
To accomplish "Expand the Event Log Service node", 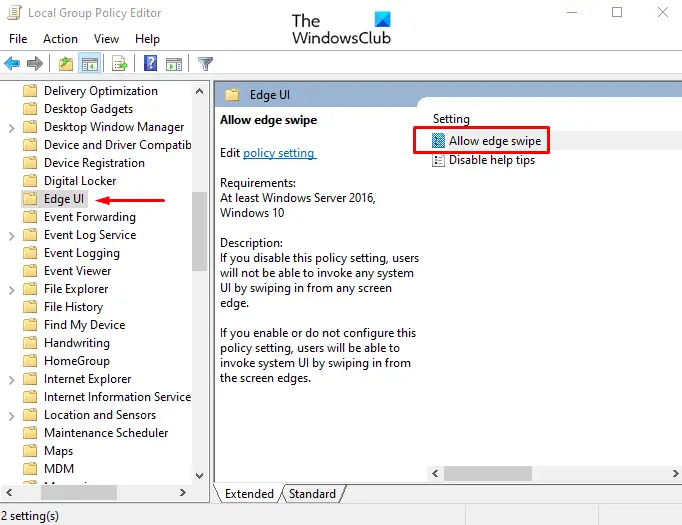I will pos(11,236).
